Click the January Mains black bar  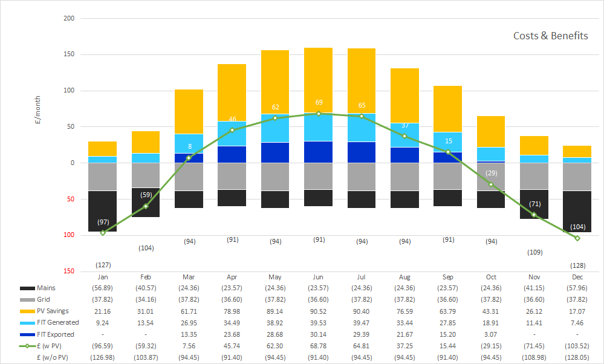pos(102,211)
